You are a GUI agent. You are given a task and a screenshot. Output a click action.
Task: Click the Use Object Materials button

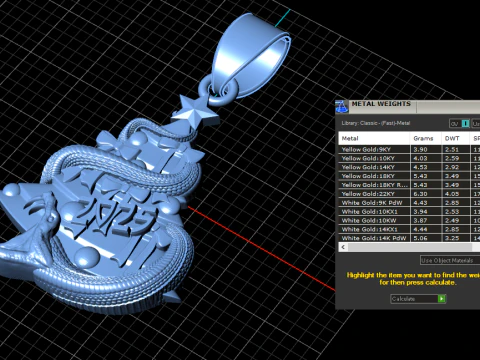(450, 260)
